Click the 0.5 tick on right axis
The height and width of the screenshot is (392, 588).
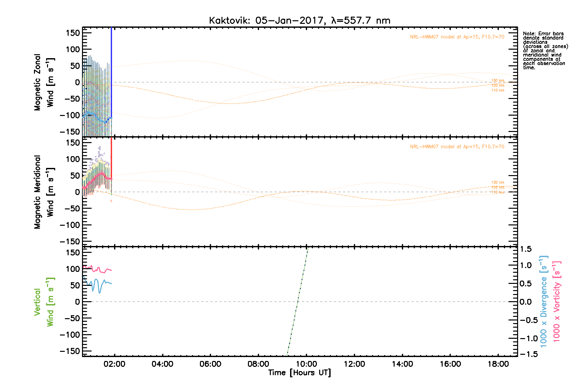[526, 284]
